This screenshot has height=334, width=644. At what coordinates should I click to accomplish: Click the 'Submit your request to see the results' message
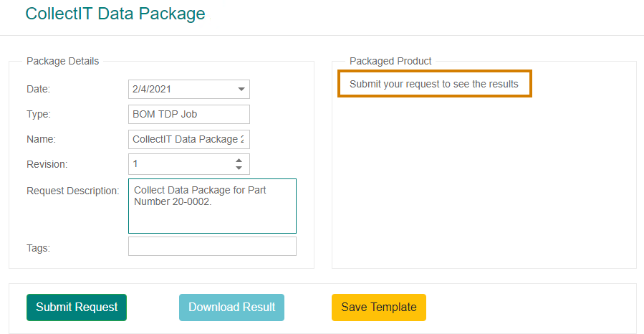point(434,84)
